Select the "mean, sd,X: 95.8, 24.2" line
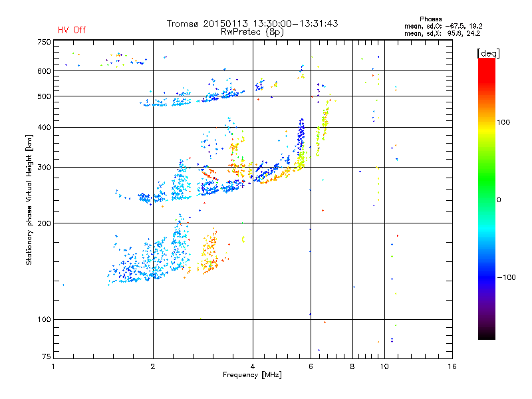 coord(442,34)
